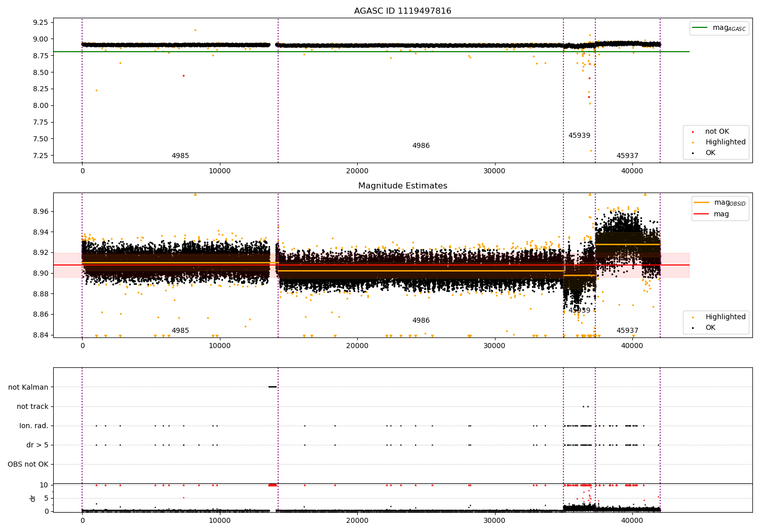Screen dimensions: 760x532
Task: Click the 8.88 y-tick in the middle panel
Action: click(41, 294)
